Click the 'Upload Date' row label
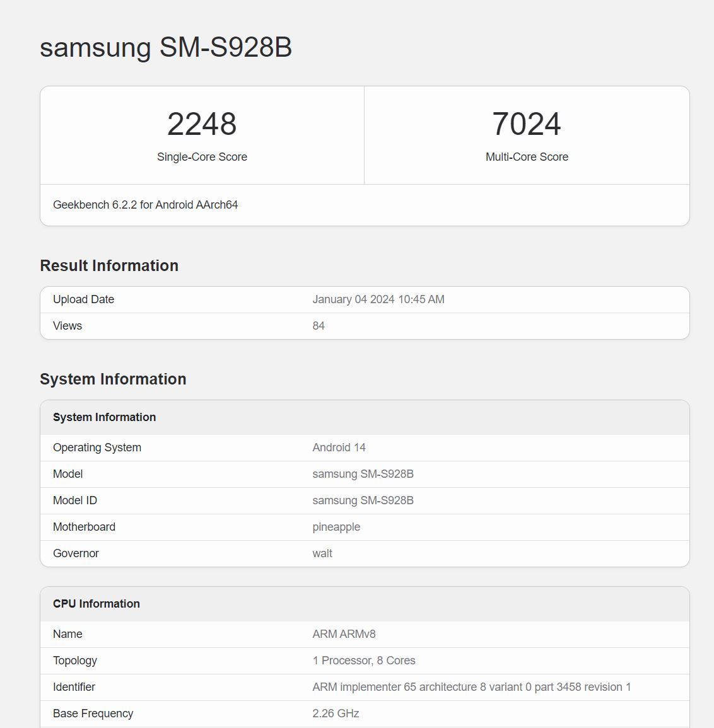This screenshot has width=714, height=728. coord(84,299)
